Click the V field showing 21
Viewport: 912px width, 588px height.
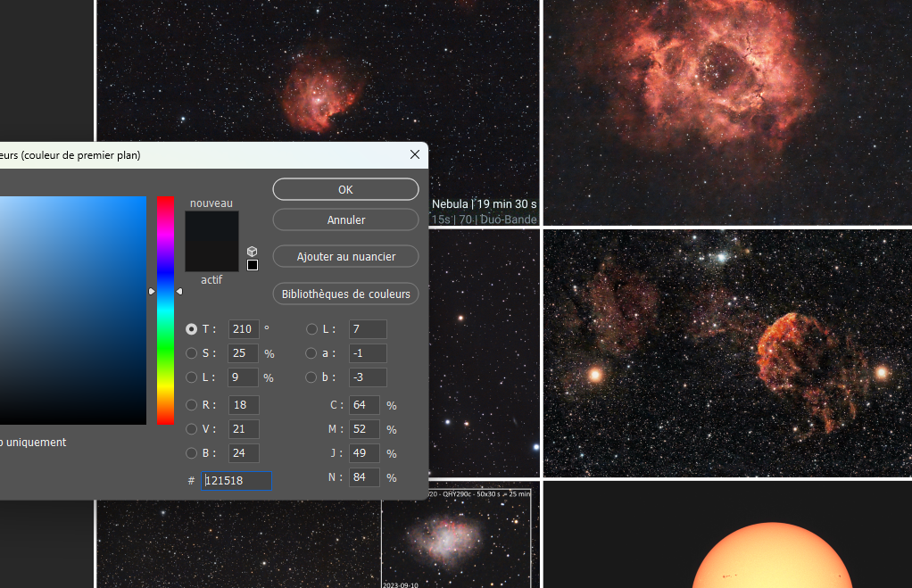243,429
